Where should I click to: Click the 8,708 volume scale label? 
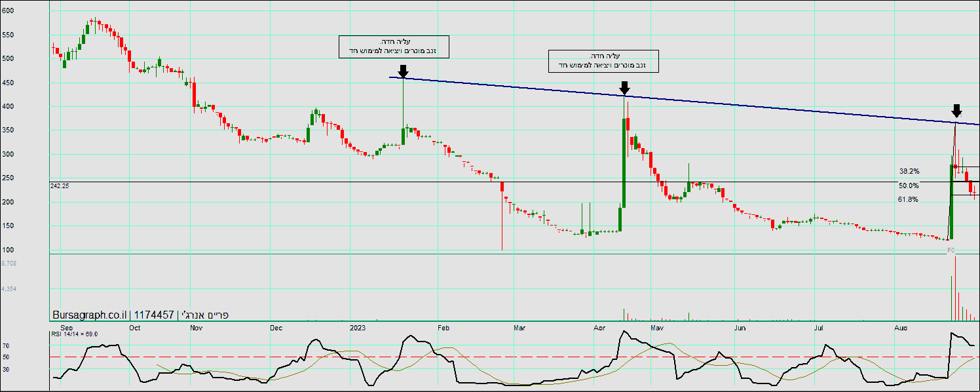pos(9,263)
